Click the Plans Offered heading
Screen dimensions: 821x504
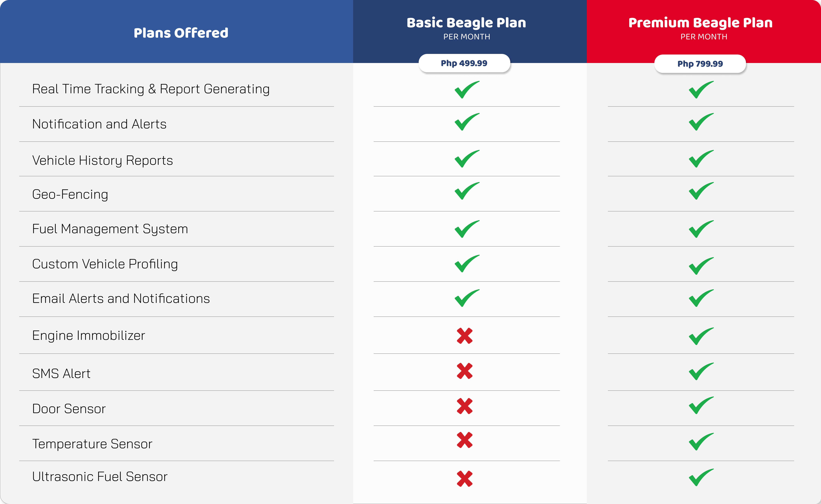point(181,33)
